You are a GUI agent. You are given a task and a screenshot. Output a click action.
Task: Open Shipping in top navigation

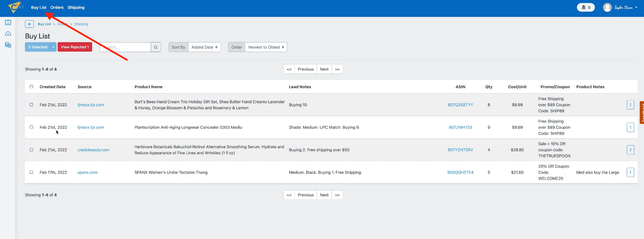tap(76, 7)
